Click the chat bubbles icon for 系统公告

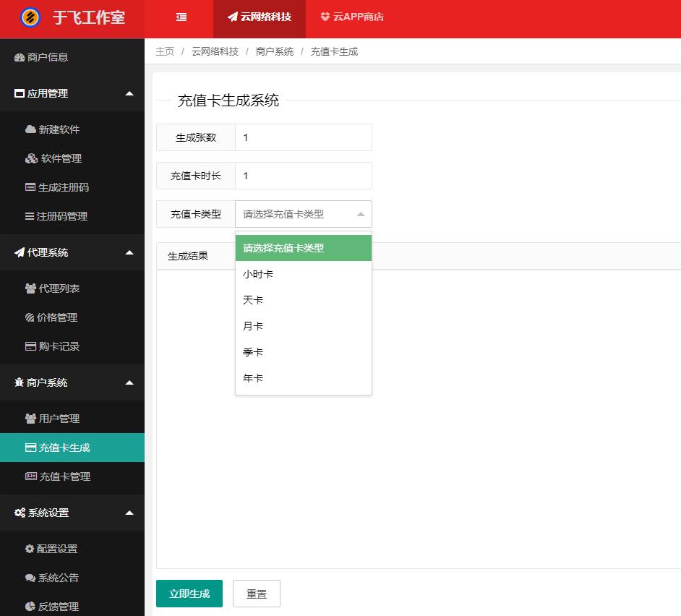tap(30, 578)
